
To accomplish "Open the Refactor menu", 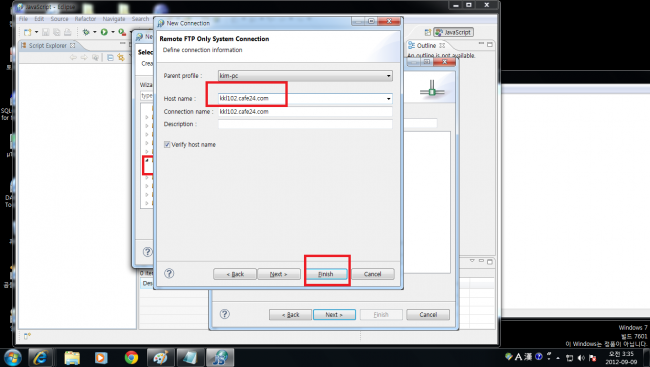I will [x=85, y=19].
